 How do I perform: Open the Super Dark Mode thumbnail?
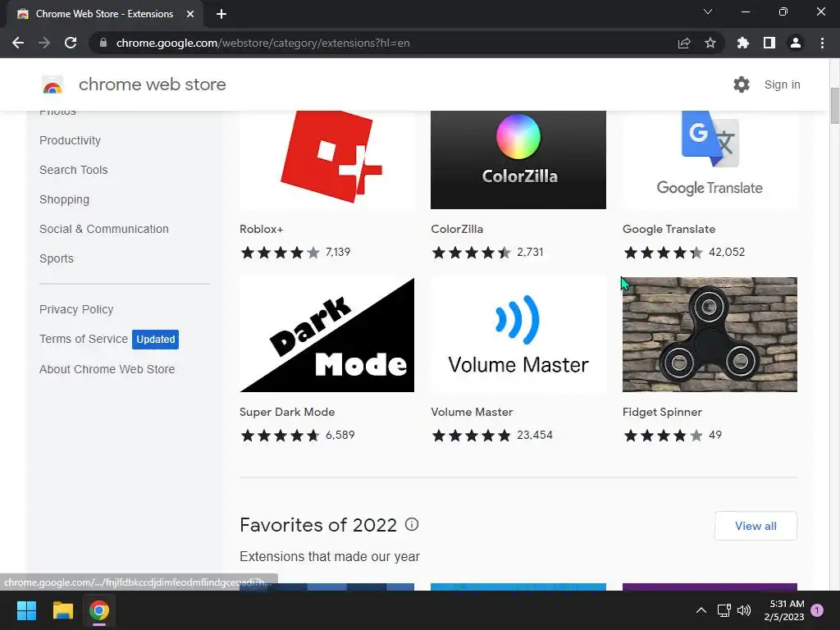click(326, 335)
